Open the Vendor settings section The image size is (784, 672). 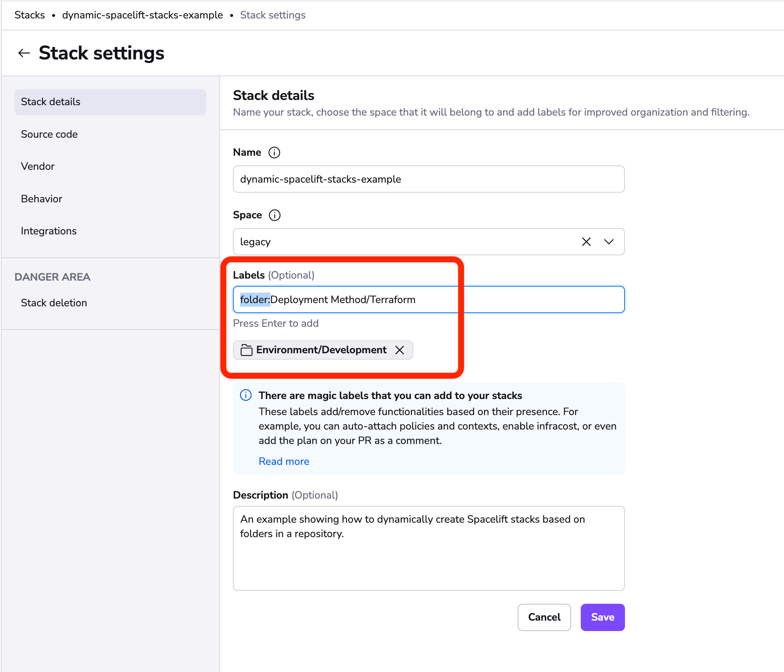pyautogui.click(x=38, y=166)
